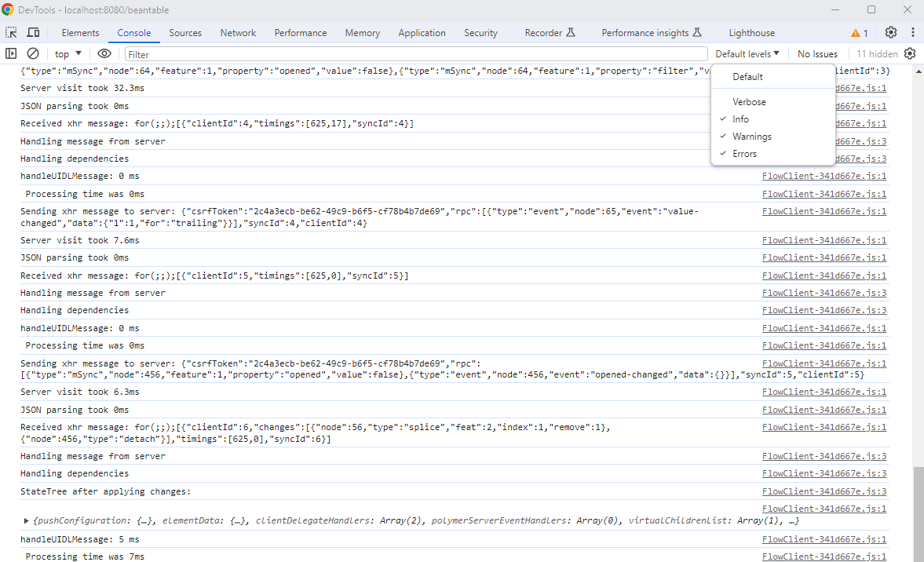Click the No Issues button
The image size is (924, 562).
(817, 54)
